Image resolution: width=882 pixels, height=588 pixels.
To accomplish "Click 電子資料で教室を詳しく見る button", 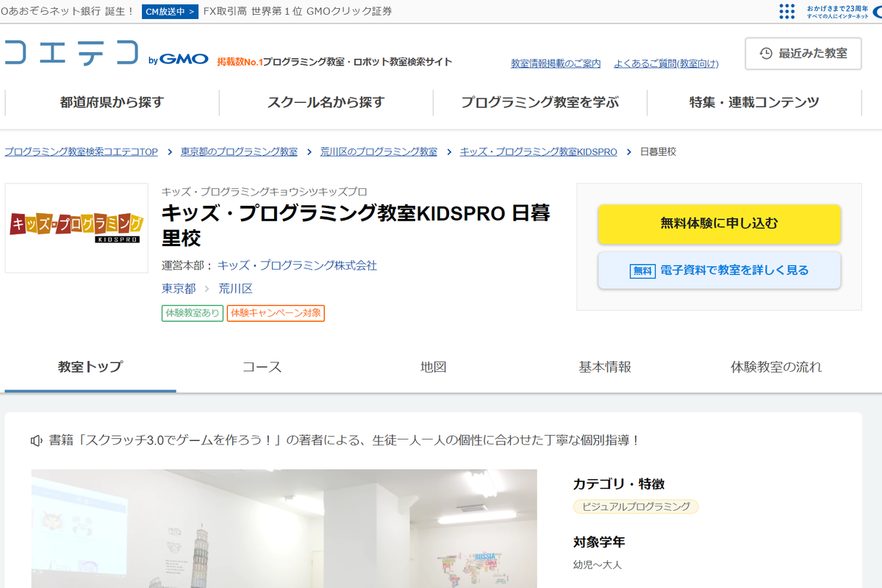I will (719, 270).
